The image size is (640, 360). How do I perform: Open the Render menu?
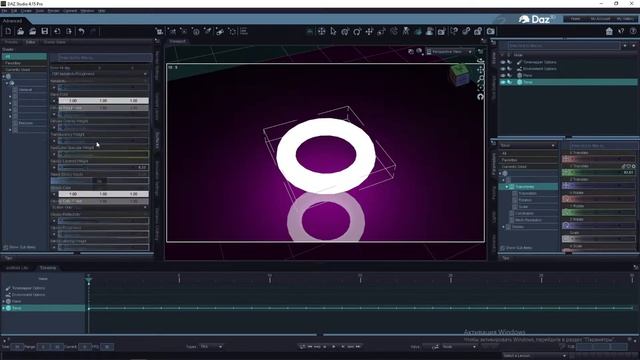(x=53, y=11)
